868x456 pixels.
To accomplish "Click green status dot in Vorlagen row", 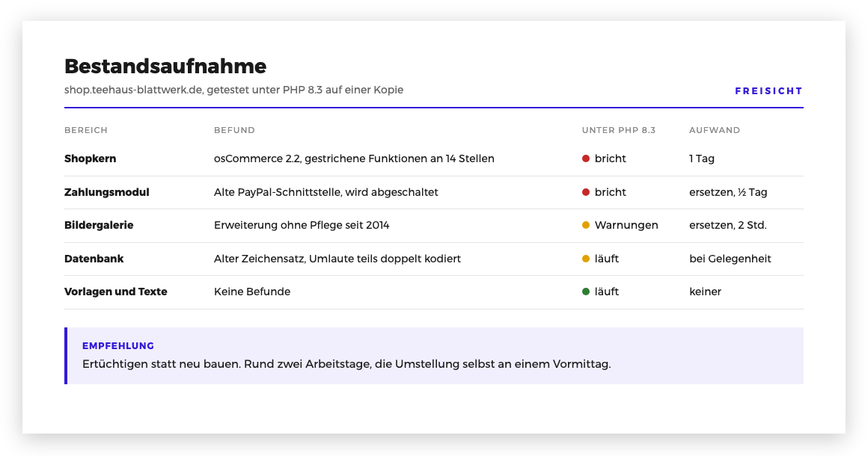I will coord(586,292).
